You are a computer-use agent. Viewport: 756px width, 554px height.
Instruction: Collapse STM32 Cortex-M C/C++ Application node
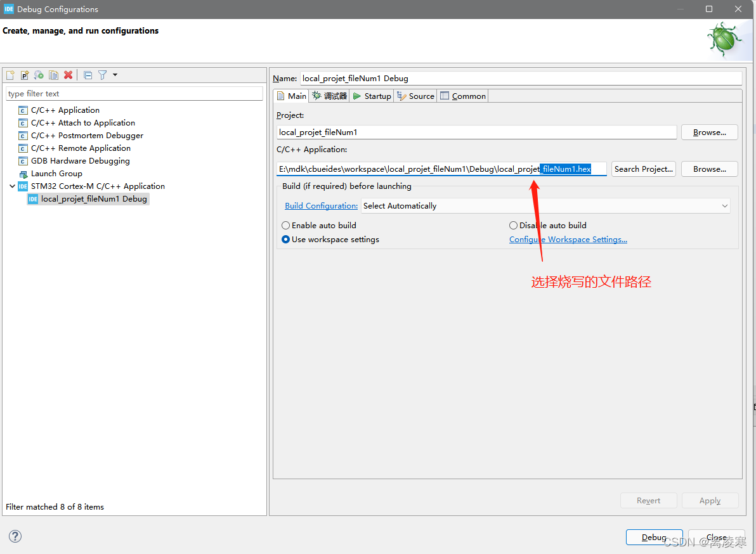point(12,186)
